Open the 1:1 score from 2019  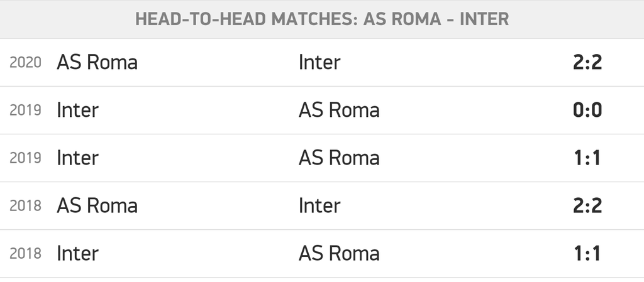point(588,158)
